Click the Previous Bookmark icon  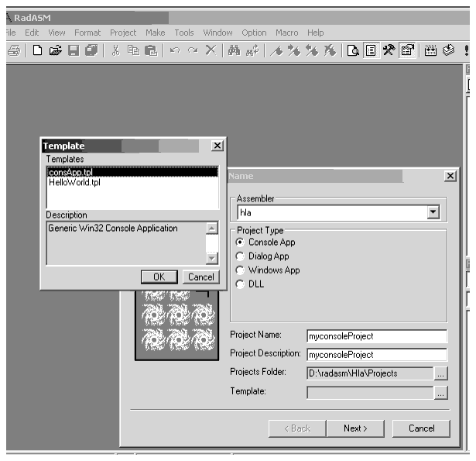click(312, 50)
